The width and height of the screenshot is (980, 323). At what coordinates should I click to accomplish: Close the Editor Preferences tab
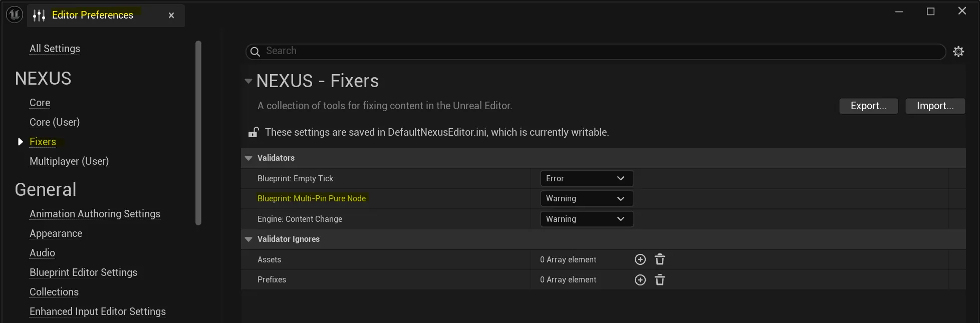click(x=171, y=16)
